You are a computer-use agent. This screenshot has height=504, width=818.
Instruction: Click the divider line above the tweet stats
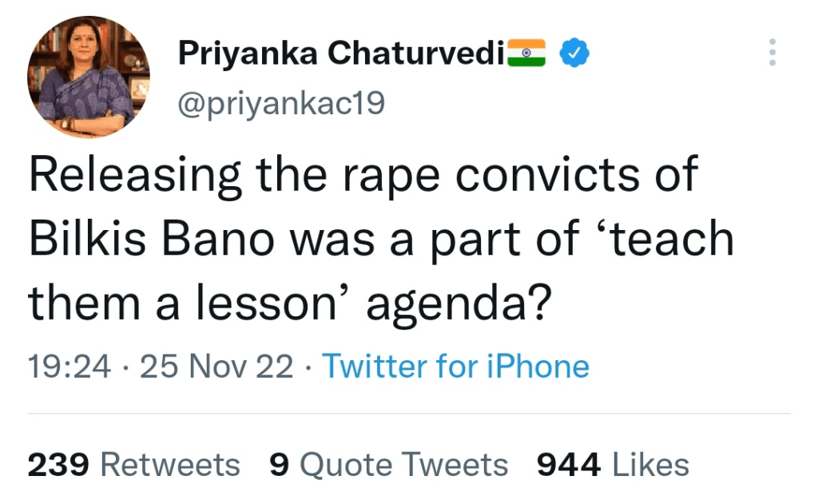(409, 414)
